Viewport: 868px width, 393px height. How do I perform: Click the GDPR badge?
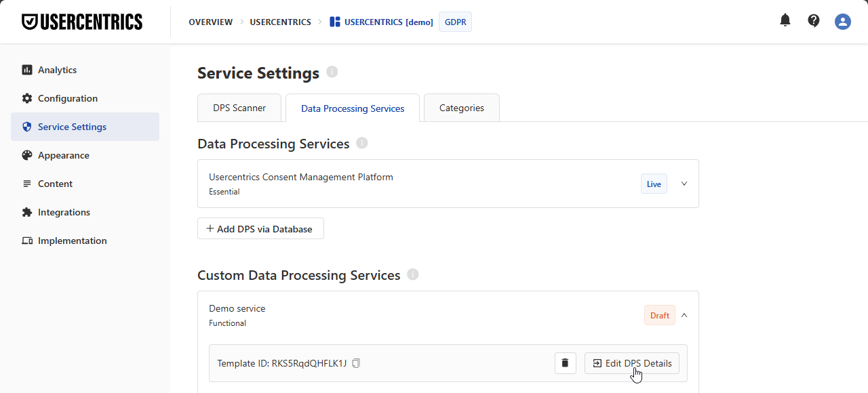click(x=455, y=22)
